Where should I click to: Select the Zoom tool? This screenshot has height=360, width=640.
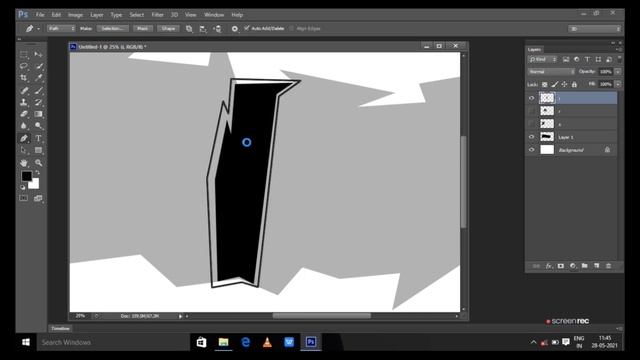(38, 163)
